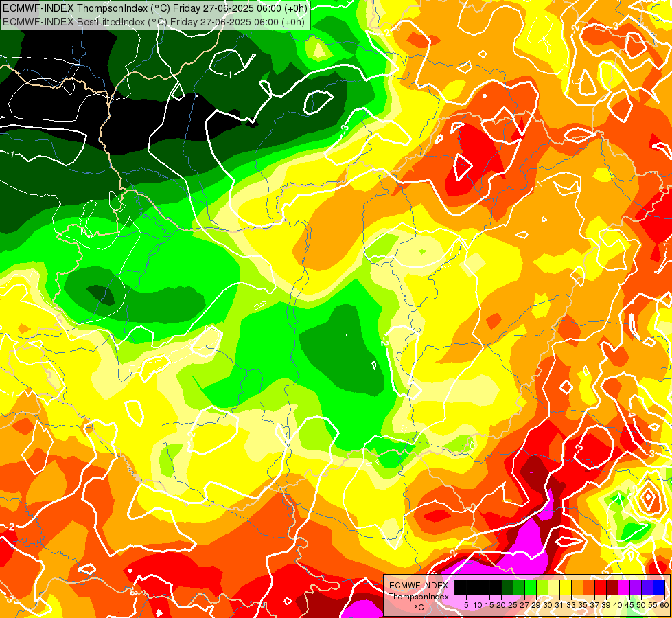The image size is (672, 618).
Task: Choose the dark red 39–40 legend swatch
Action: [612, 587]
